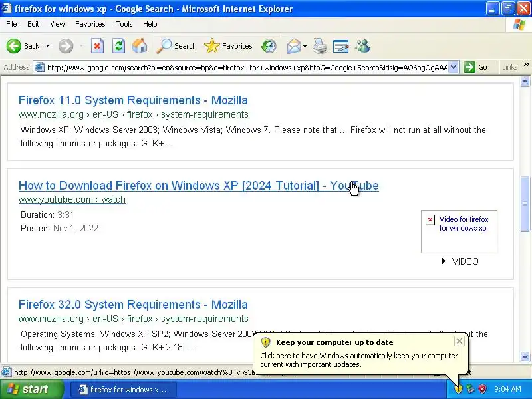Click the Safely Remove Hardware tray icon

tap(470, 389)
